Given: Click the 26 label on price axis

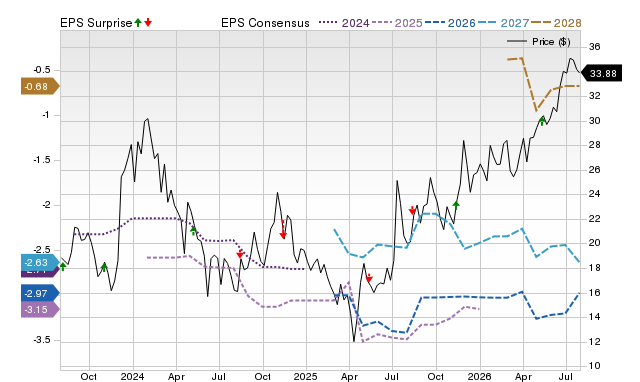Looking at the screenshot, I should point(595,169).
